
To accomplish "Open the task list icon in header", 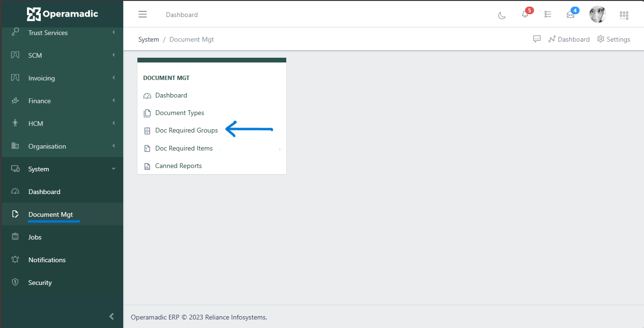I will (548, 14).
